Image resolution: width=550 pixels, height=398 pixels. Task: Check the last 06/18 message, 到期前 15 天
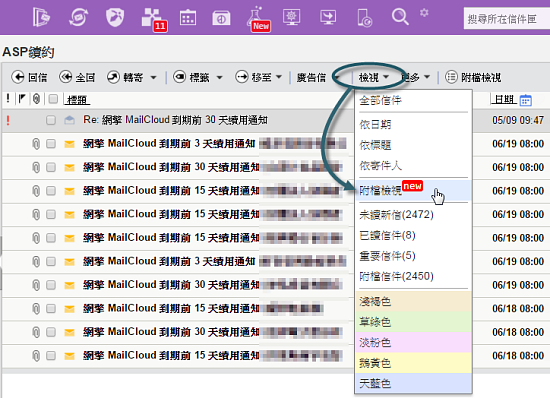pos(51,356)
